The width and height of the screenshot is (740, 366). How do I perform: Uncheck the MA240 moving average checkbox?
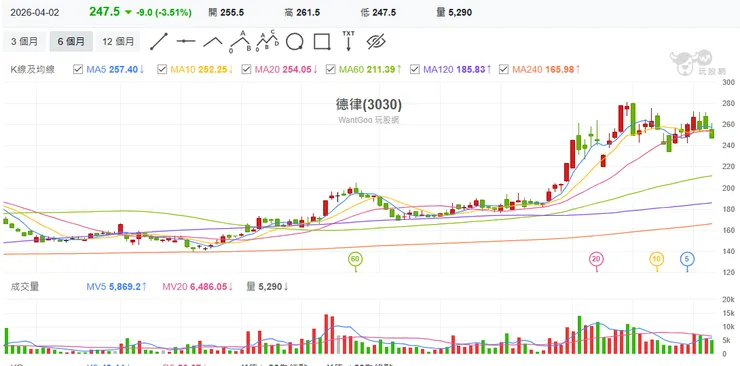[504, 69]
